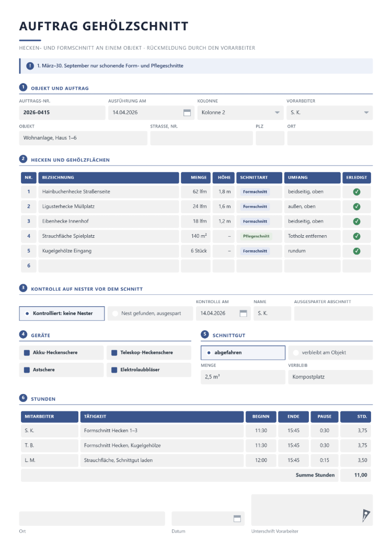
Task: Open the Vorarbeiter dropdown
Action: tap(329, 113)
